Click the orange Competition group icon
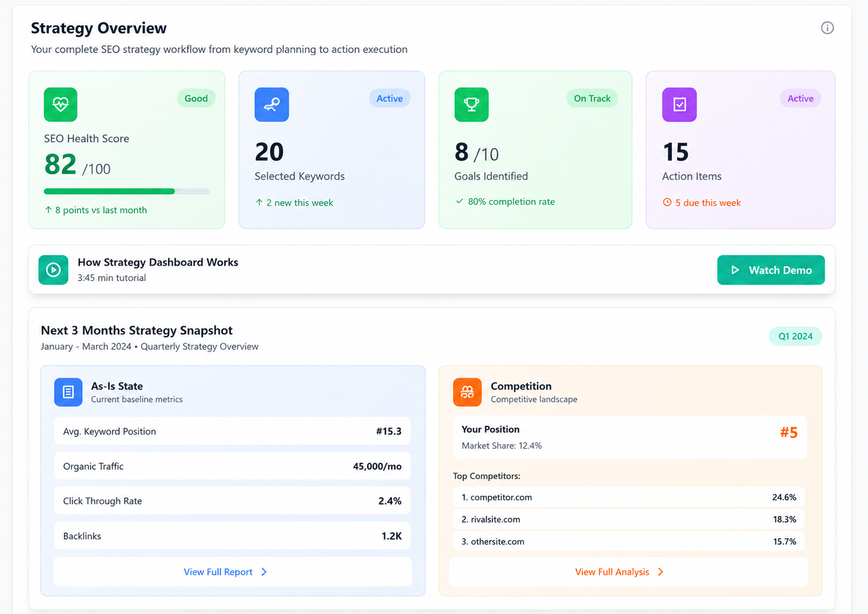The image size is (868, 614). [x=467, y=392]
